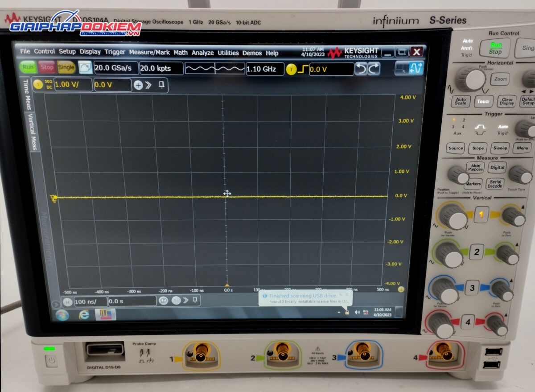
Task: Click the horizontal zoom magnifier icon
Action: (x=164, y=301)
